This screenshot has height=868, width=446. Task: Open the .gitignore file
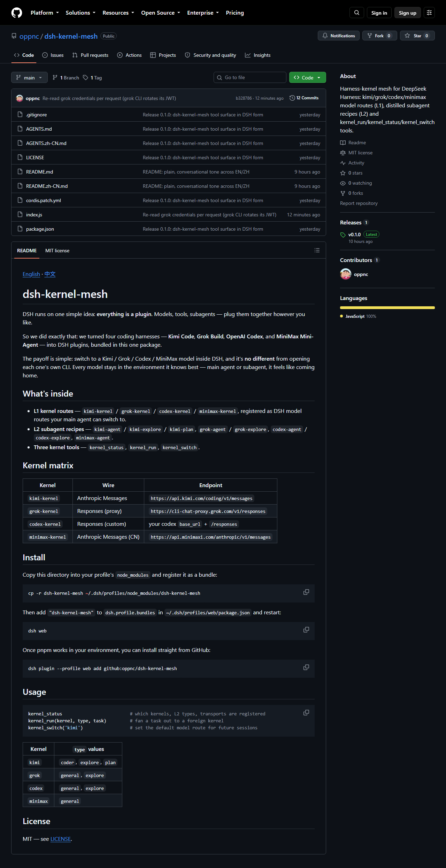(x=37, y=115)
